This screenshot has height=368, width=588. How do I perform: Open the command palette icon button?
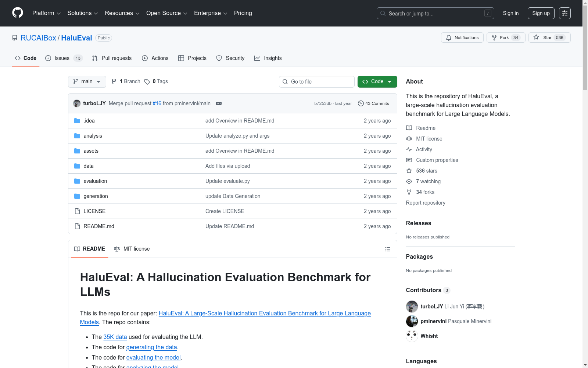click(564, 13)
